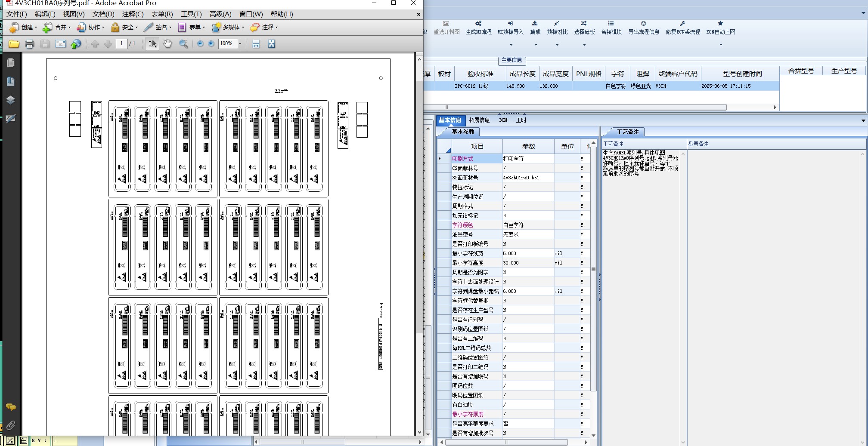Open the Attachments paperclip panel
Viewport: 868px width, 446px height.
[x=11, y=426]
